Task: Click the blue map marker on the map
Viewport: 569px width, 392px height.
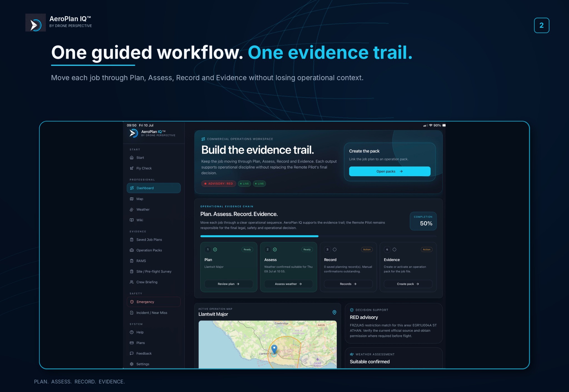Action: (274, 349)
